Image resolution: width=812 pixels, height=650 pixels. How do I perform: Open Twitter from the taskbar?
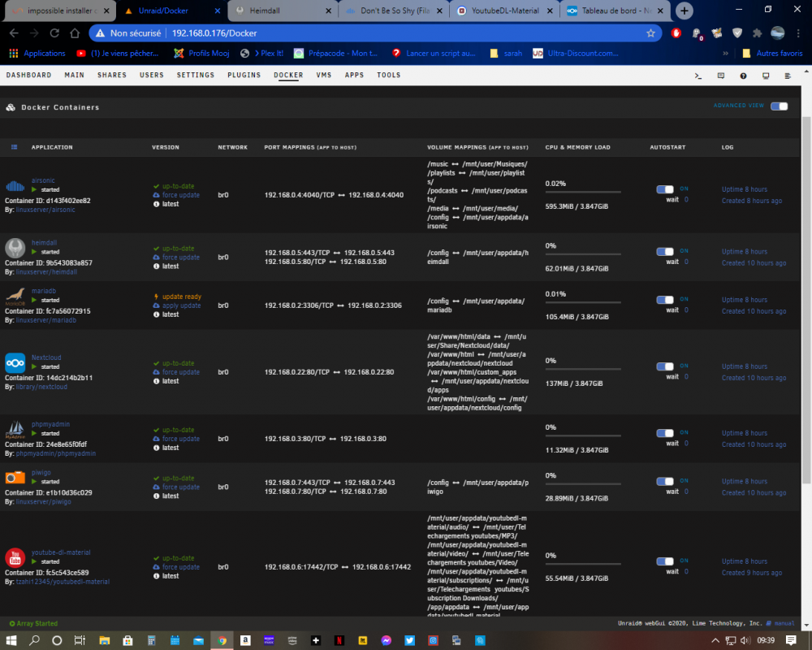(409, 640)
